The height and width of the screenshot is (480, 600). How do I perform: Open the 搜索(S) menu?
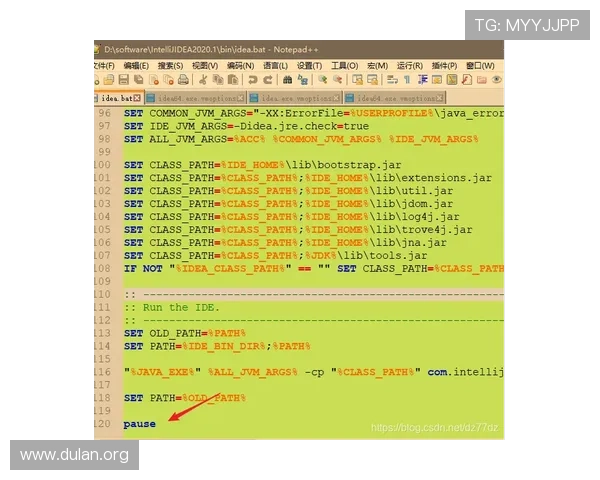pos(170,66)
